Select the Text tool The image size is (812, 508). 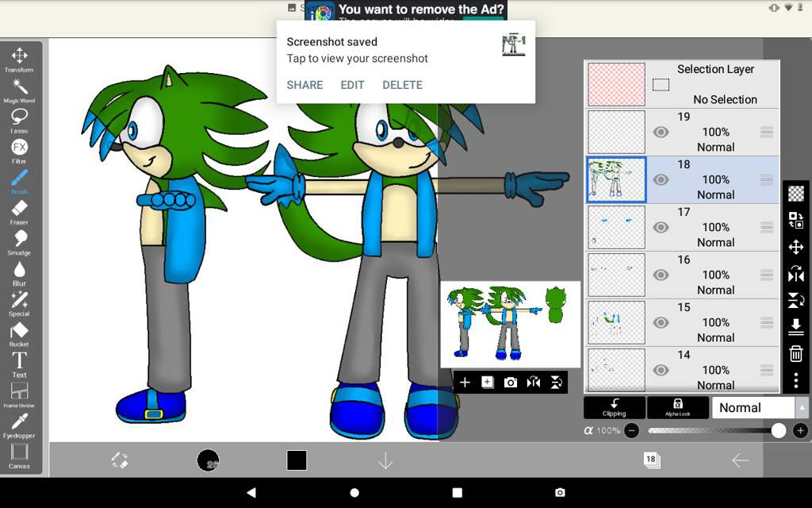coord(19,364)
